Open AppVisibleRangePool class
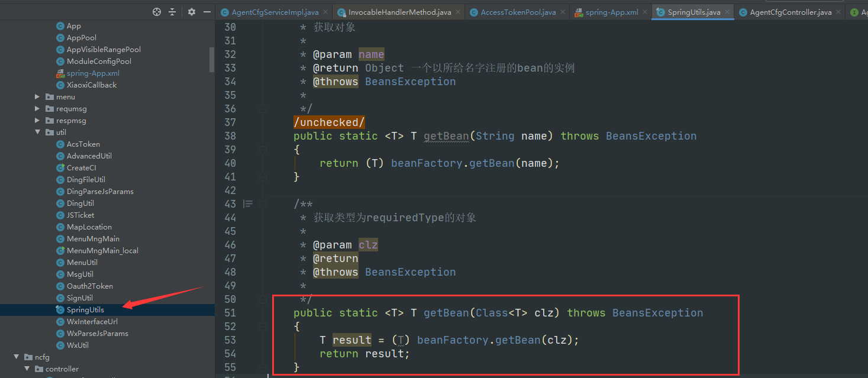The image size is (868, 378). (x=104, y=50)
